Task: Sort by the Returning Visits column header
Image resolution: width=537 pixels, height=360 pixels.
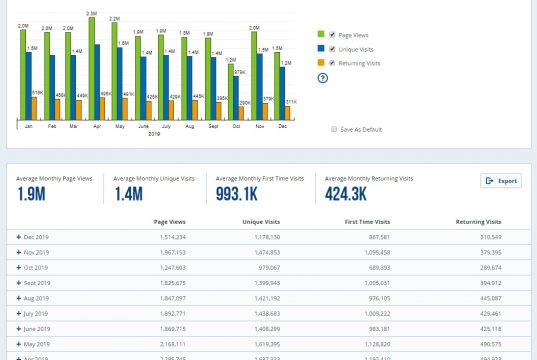Action: click(478, 222)
